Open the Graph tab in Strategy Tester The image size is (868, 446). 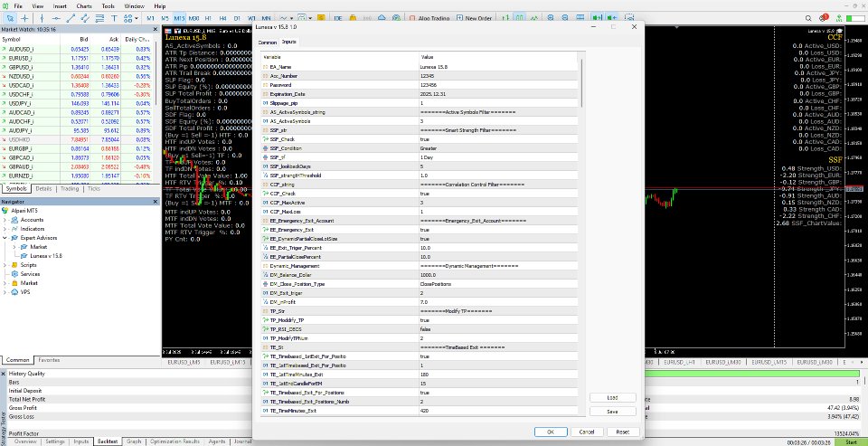click(134, 441)
